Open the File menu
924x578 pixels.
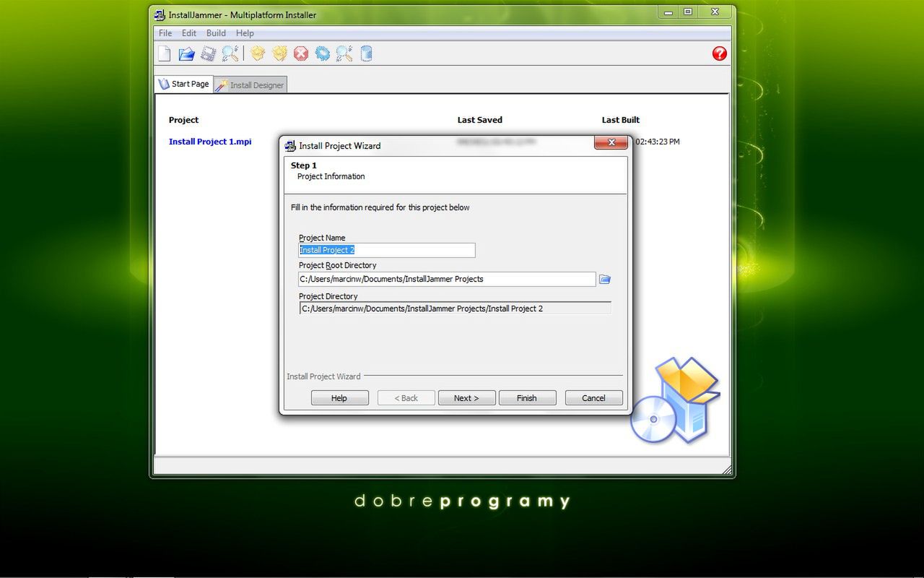click(x=165, y=33)
